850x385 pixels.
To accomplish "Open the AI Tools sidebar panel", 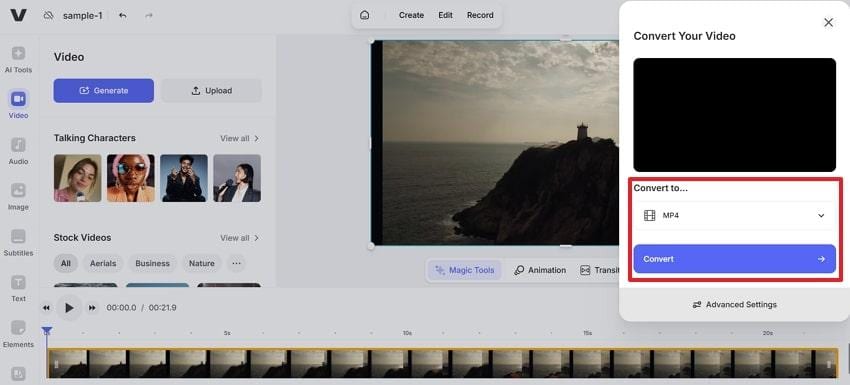I will [18, 60].
